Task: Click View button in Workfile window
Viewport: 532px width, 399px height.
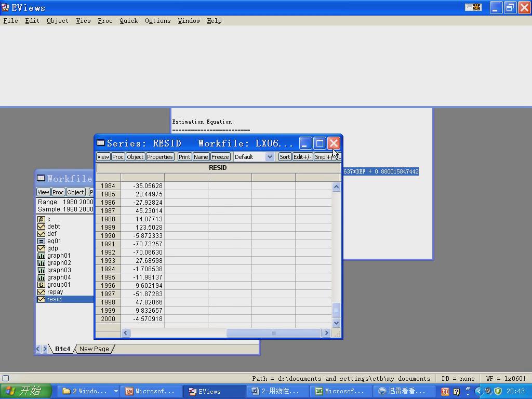Action: pos(44,192)
